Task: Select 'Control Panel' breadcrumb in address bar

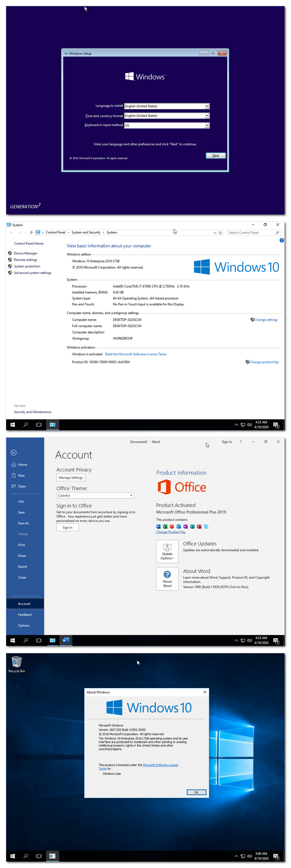Action: [x=56, y=233]
